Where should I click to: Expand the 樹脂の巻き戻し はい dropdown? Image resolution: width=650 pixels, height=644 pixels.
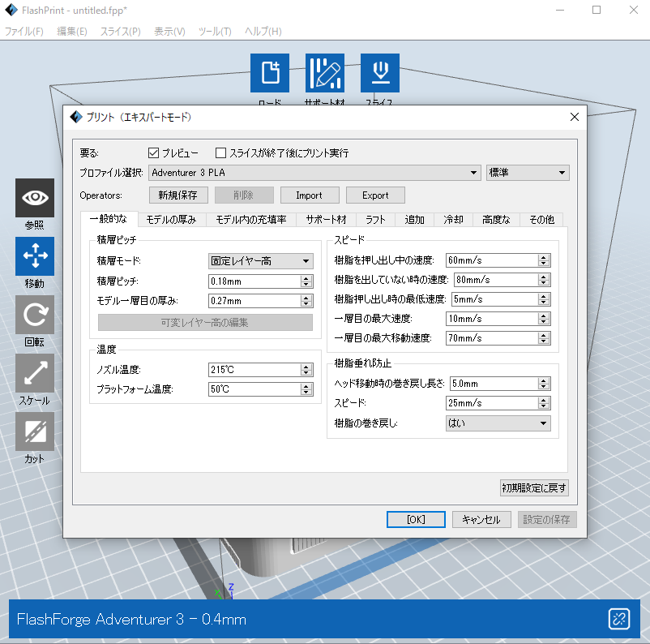(498, 423)
